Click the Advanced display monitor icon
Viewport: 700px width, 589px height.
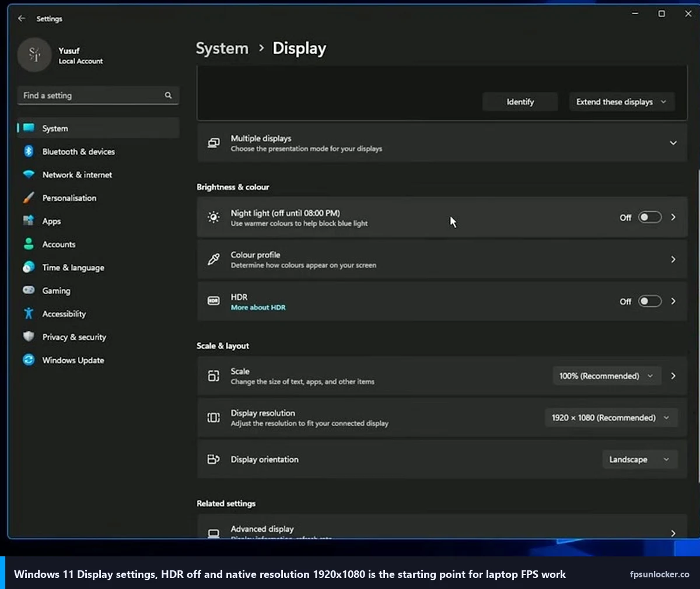pyautogui.click(x=214, y=533)
